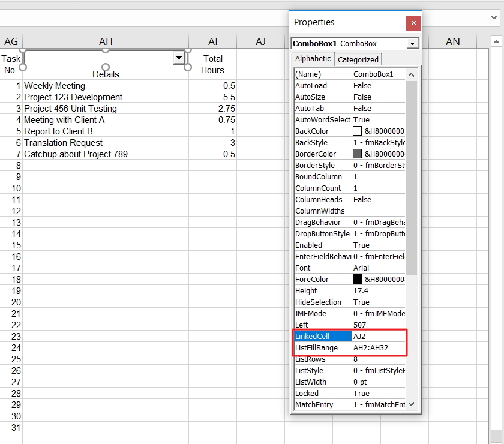Select the HideSelection property row
Screen dimensions: 504x444
349,302
